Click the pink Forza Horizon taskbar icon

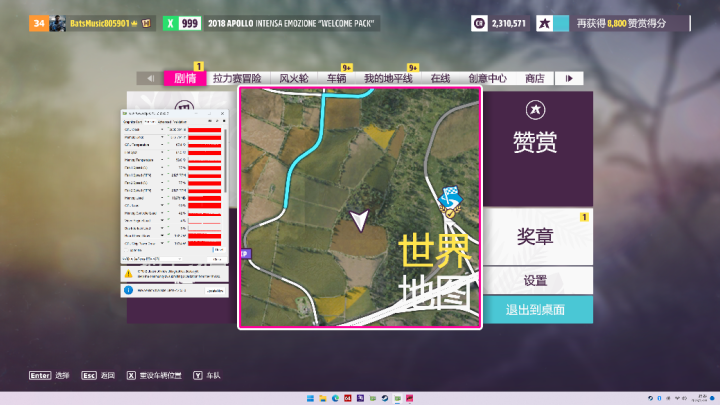point(409,398)
